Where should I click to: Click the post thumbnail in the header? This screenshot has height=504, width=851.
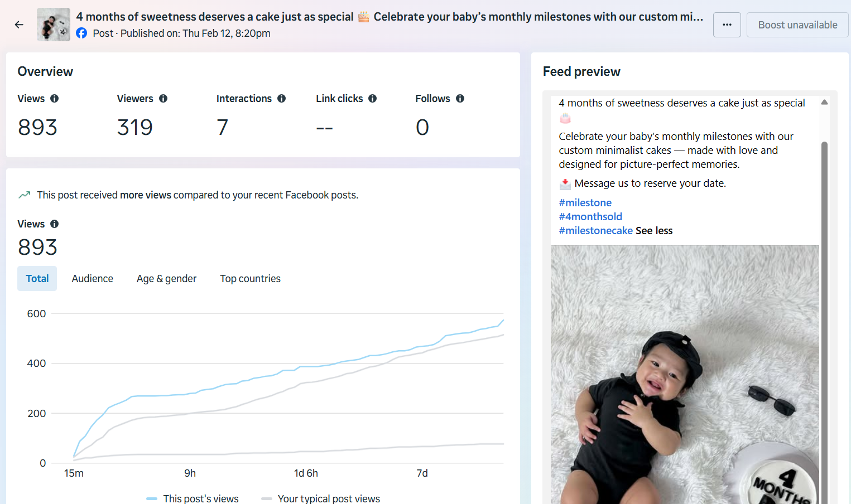click(54, 25)
